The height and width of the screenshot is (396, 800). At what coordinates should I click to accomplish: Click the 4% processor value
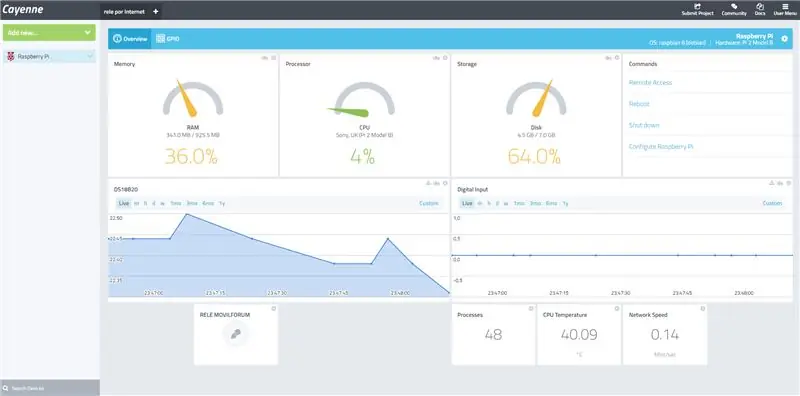coord(363,157)
